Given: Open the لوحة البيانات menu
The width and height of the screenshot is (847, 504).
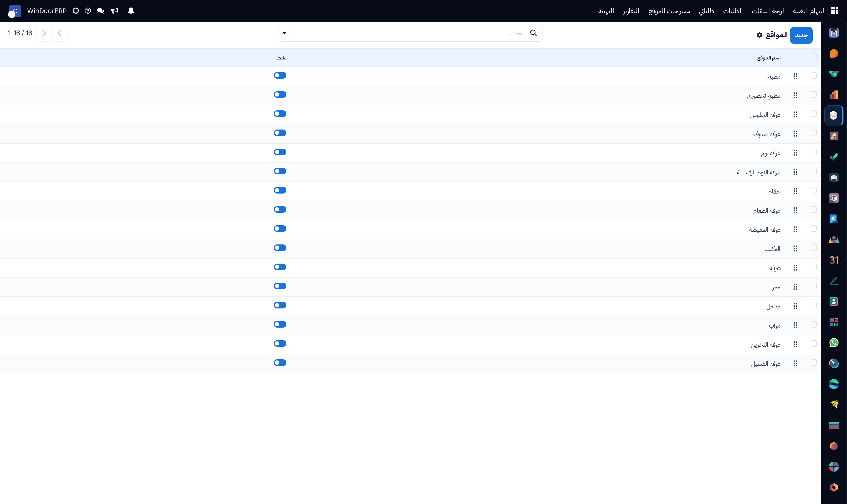Looking at the screenshot, I should tap(768, 11).
